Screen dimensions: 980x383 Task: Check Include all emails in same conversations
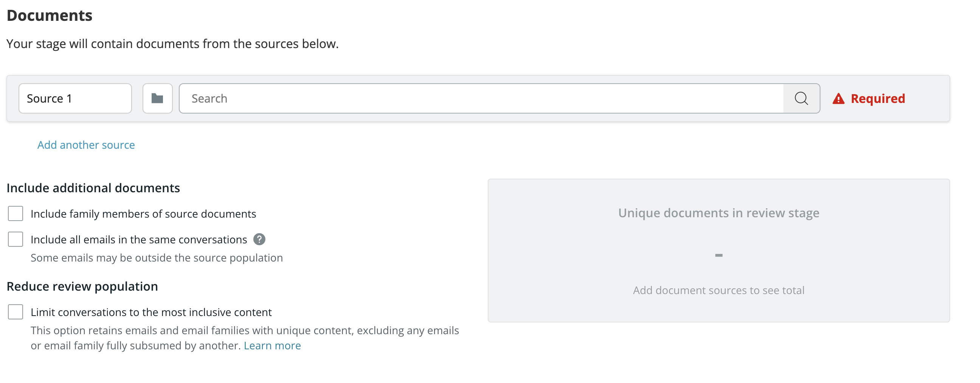pos(16,240)
